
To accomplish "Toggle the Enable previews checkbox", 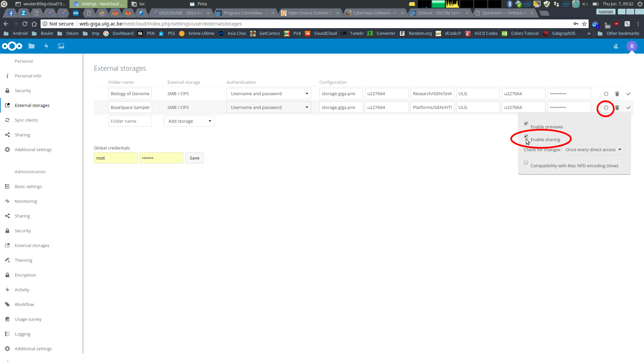I will coord(526,123).
